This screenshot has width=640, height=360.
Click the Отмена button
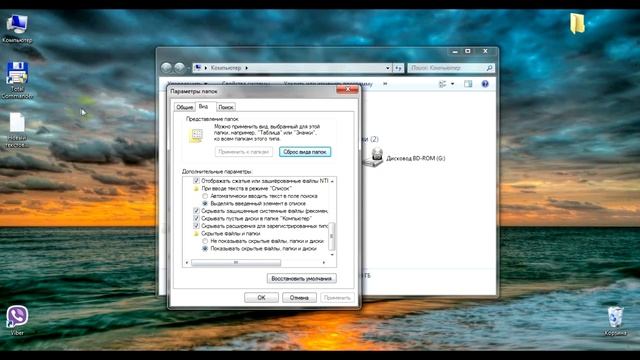coord(299,298)
